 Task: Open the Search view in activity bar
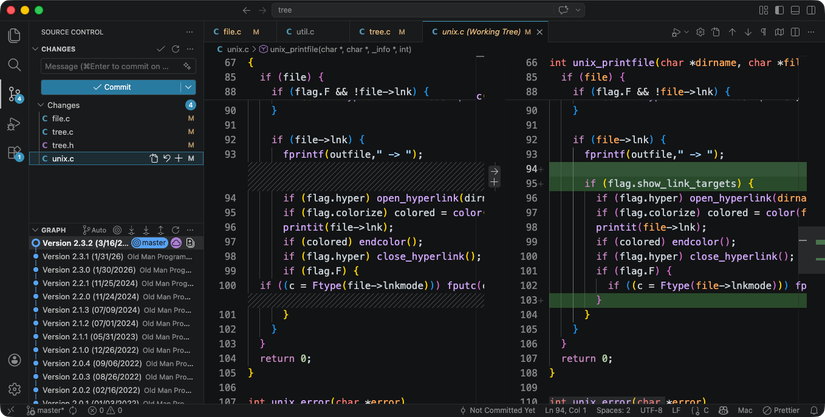14,65
